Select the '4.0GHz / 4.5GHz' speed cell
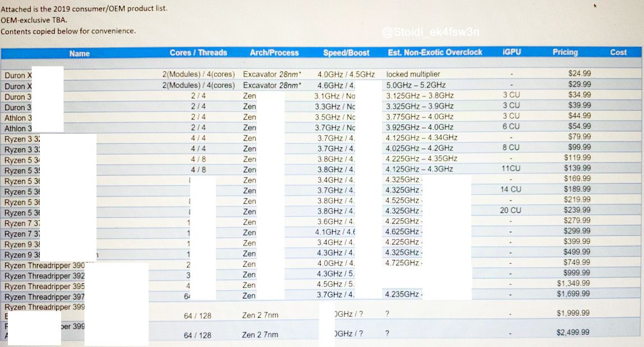Viewport: 644px width, 347px height. tap(346, 75)
